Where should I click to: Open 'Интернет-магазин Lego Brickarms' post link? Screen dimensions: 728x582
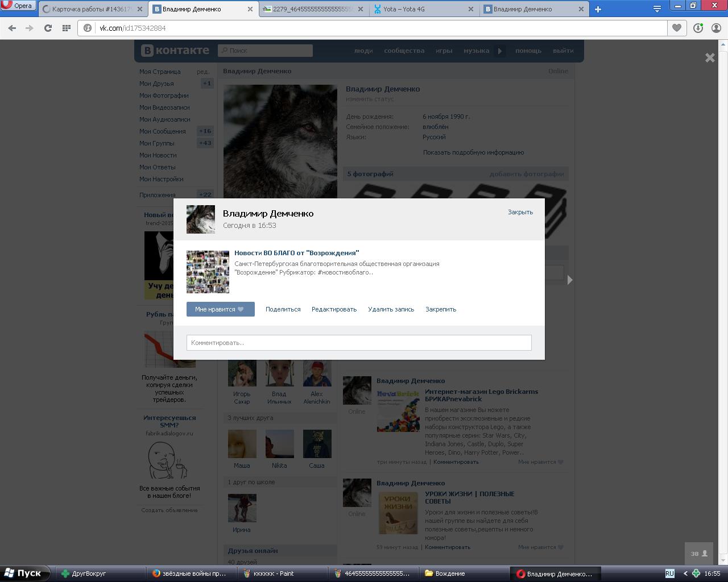[481, 395]
